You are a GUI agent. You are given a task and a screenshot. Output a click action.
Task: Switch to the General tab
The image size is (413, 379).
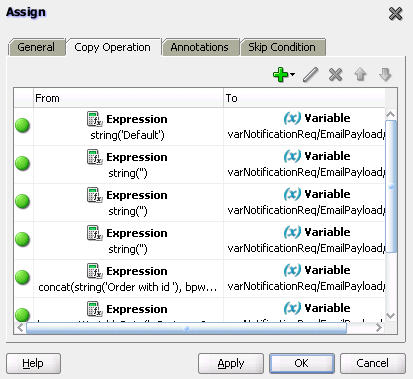[x=36, y=47]
